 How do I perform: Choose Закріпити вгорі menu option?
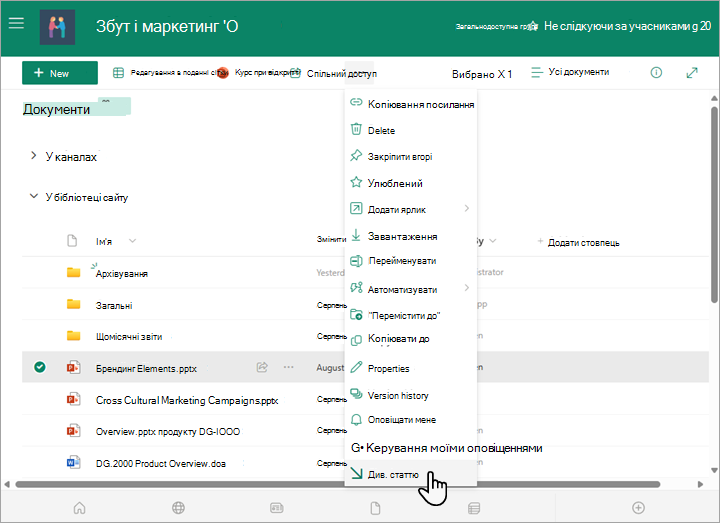pyautogui.click(x=411, y=157)
